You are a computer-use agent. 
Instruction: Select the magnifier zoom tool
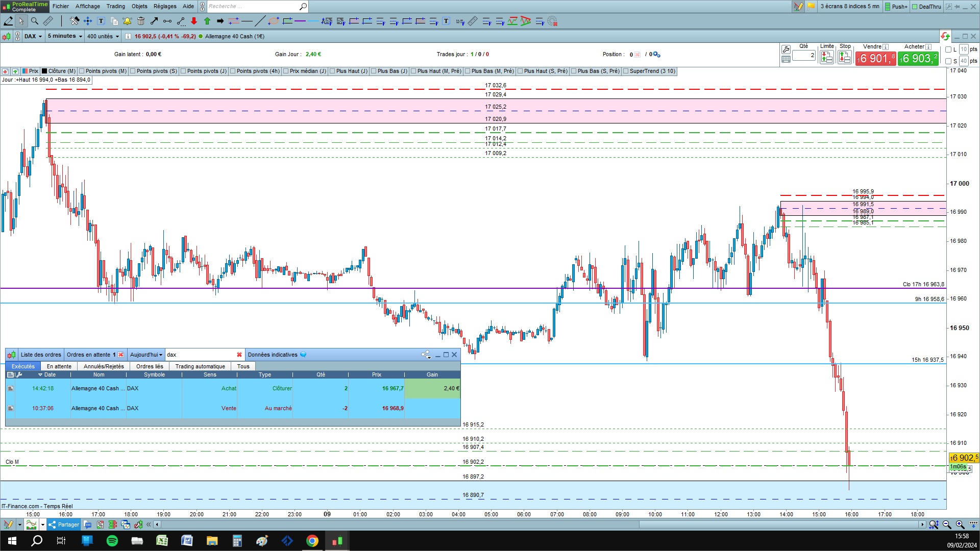tap(34, 21)
